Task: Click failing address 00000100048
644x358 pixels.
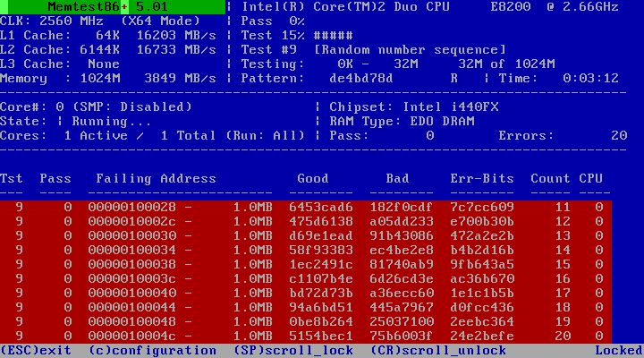Action: (132, 322)
